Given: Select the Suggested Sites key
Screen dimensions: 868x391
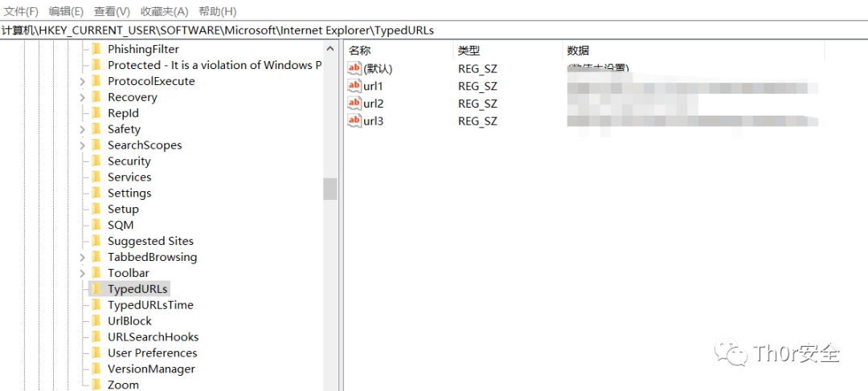Looking at the screenshot, I should click(x=150, y=241).
